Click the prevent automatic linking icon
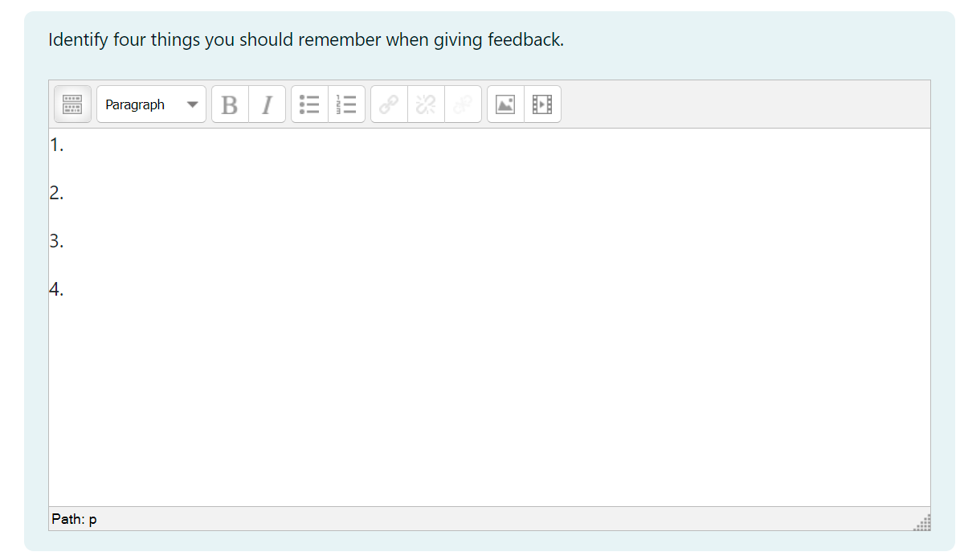 click(463, 104)
